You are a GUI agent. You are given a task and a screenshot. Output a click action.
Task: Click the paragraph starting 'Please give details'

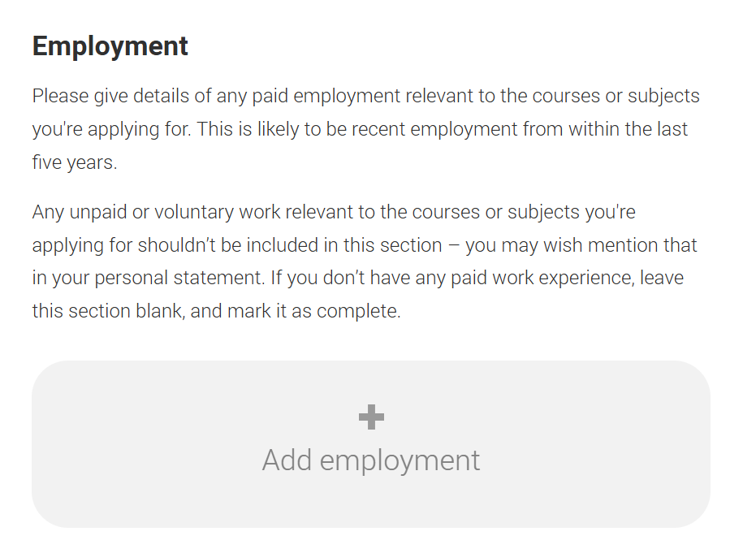pyautogui.click(x=365, y=128)
